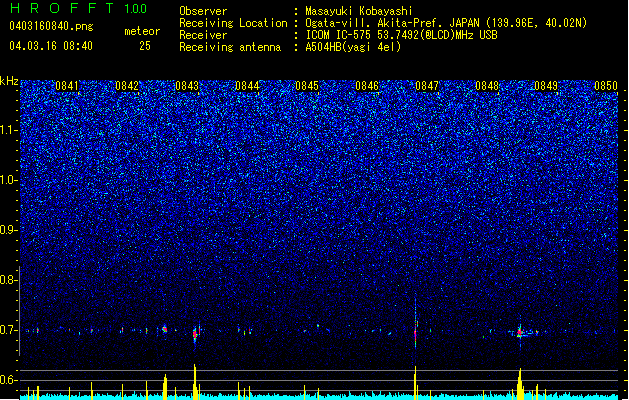Click the 0843 time marker

[x=187, y=86]
